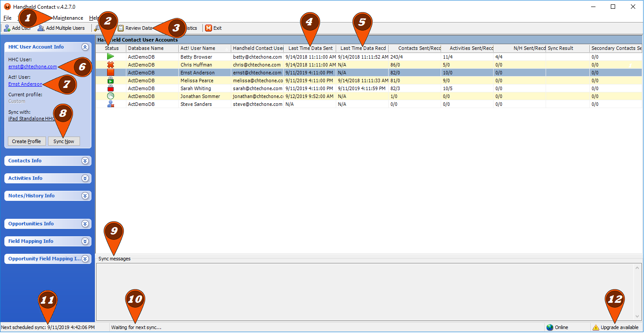Click the Add User toolbar icon
Screen dimensions: 644x333
[x=7, y=28]
